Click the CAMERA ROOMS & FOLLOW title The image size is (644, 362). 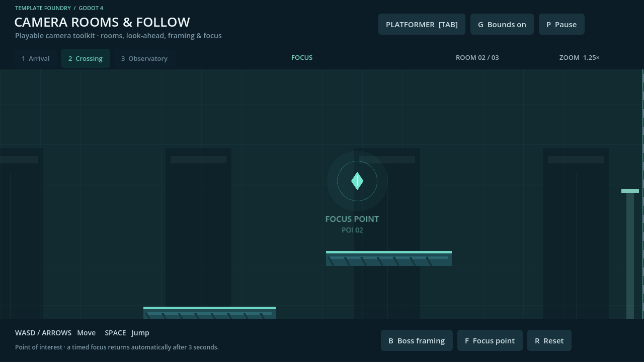tap(102, 22)
